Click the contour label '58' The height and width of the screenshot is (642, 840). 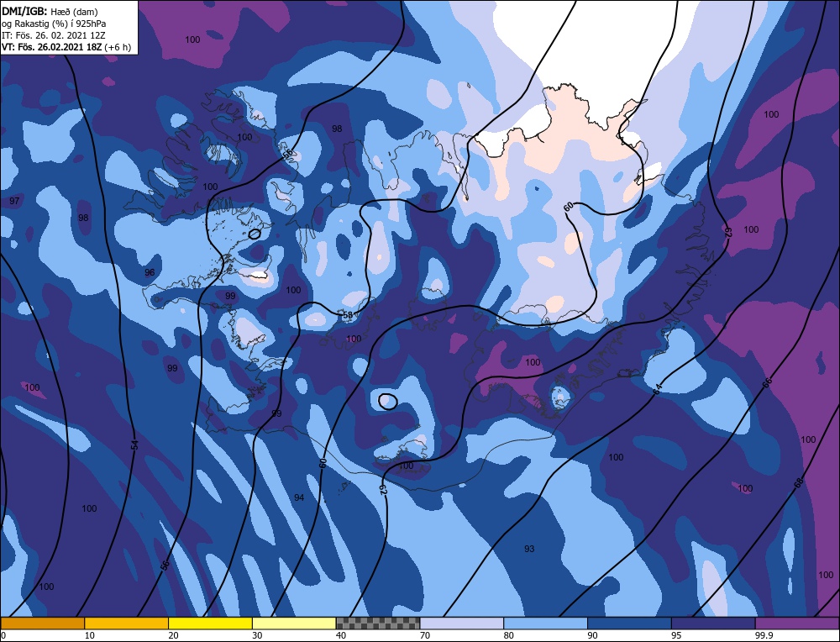point(348,315)
